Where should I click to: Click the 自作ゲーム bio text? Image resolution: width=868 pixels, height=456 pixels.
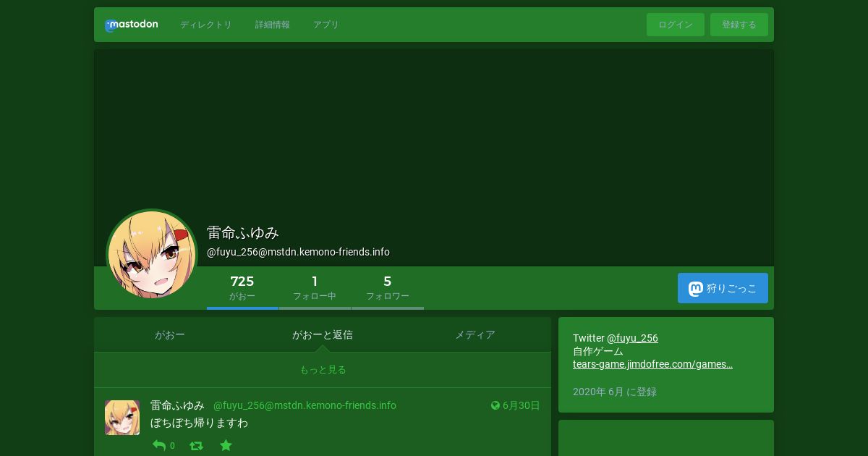click(598, 351)
